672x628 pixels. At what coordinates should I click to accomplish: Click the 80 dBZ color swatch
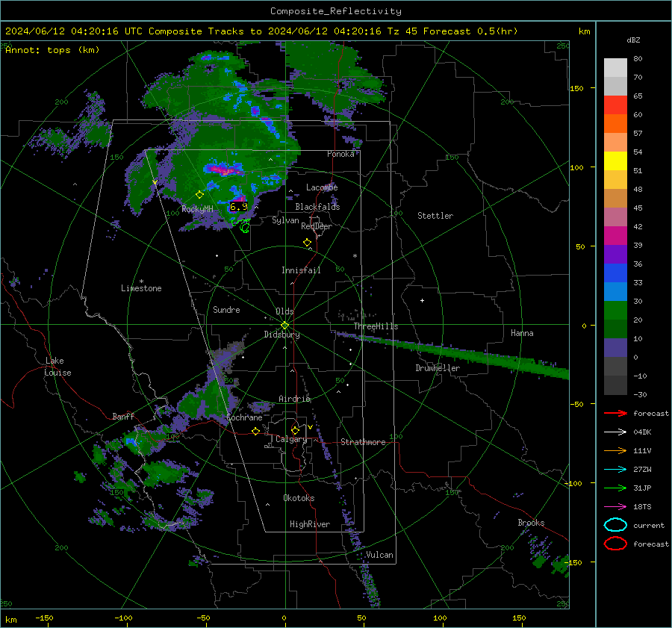tap(615, 67)
